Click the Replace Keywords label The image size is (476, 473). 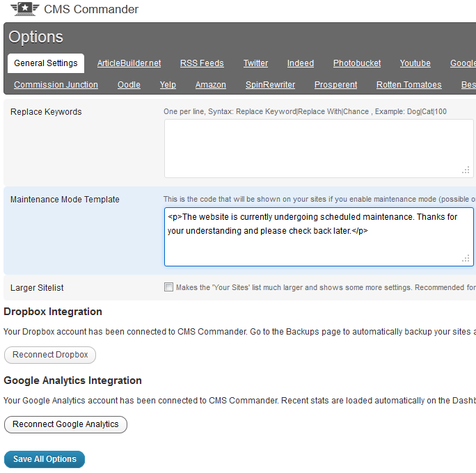click(x=46, y=112)
